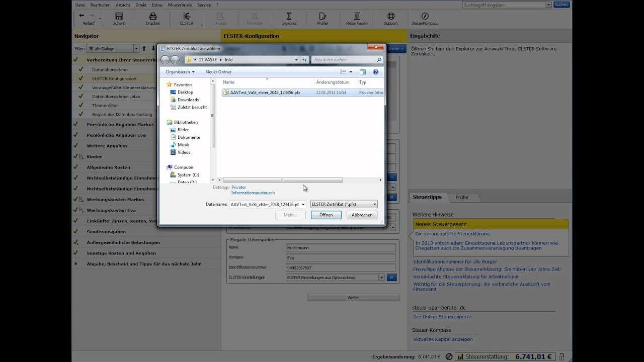Select the AAVTest_VaSt_elster pfx file
The image size is (644, 362).
pyautogui.click(x=265, y=93)
